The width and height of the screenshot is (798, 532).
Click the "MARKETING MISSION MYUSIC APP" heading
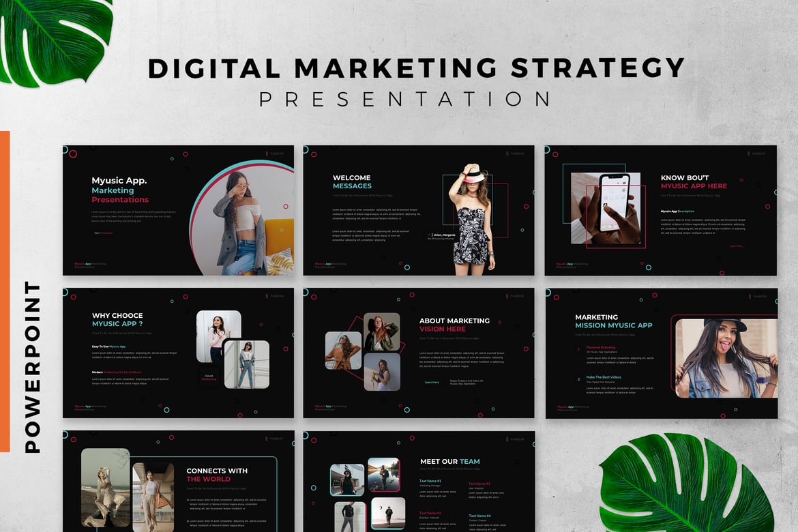613,321
